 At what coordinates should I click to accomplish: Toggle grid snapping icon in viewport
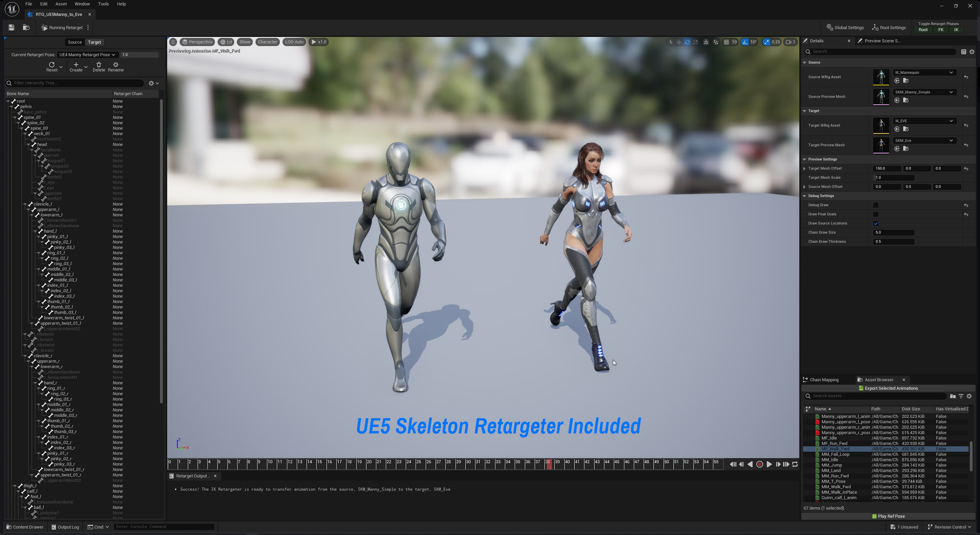point(726,42)
